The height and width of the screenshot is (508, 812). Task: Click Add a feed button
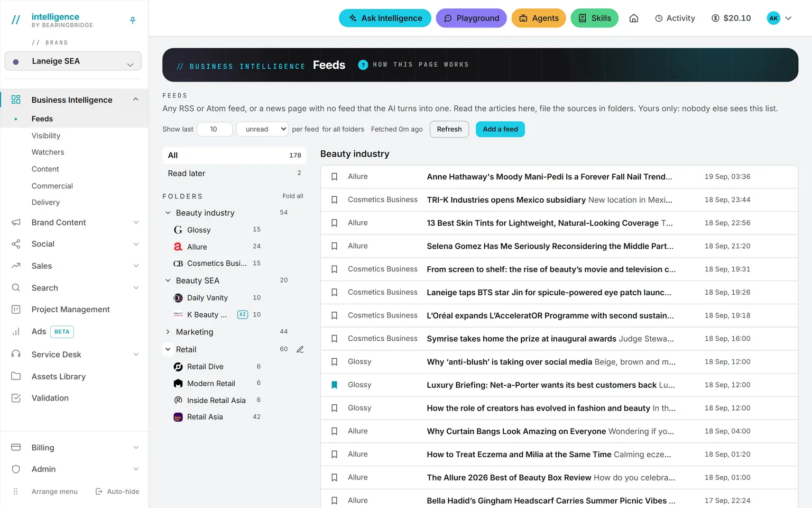pyautogui.click(x=500, y=129)
